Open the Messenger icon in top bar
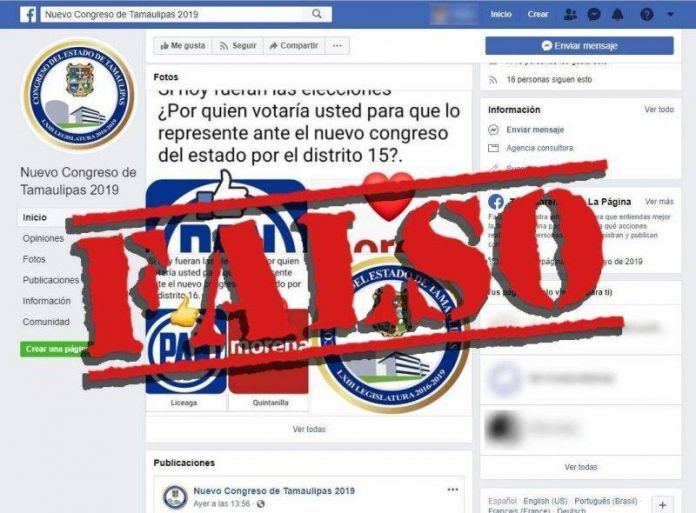696x513 pixels. [x=594, y=14]
